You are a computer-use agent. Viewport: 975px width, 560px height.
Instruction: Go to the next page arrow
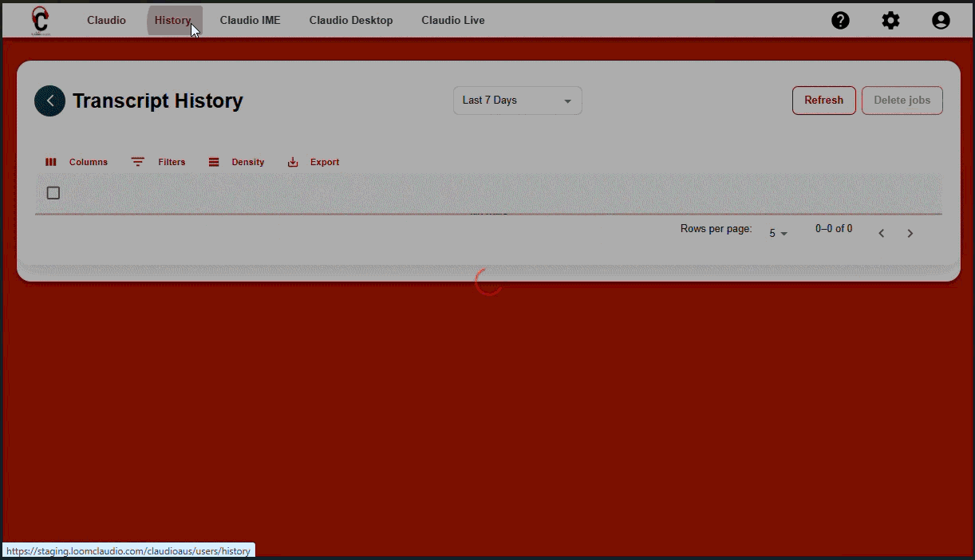(910, 234)
